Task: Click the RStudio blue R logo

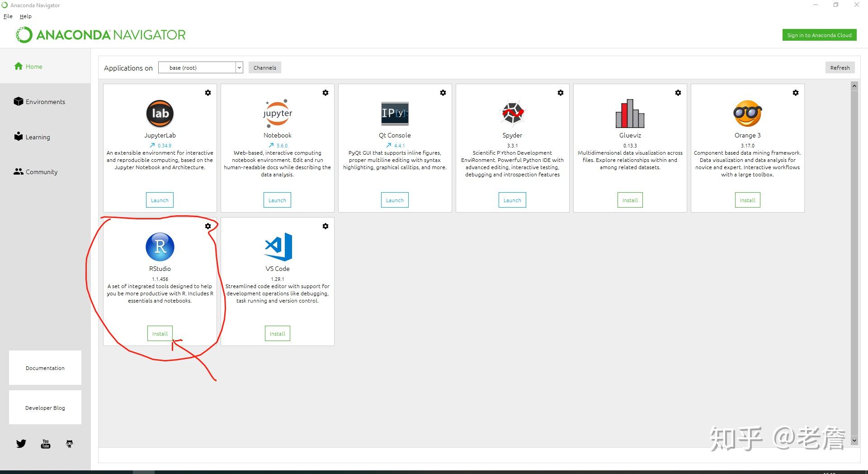Action: (160, 247)
